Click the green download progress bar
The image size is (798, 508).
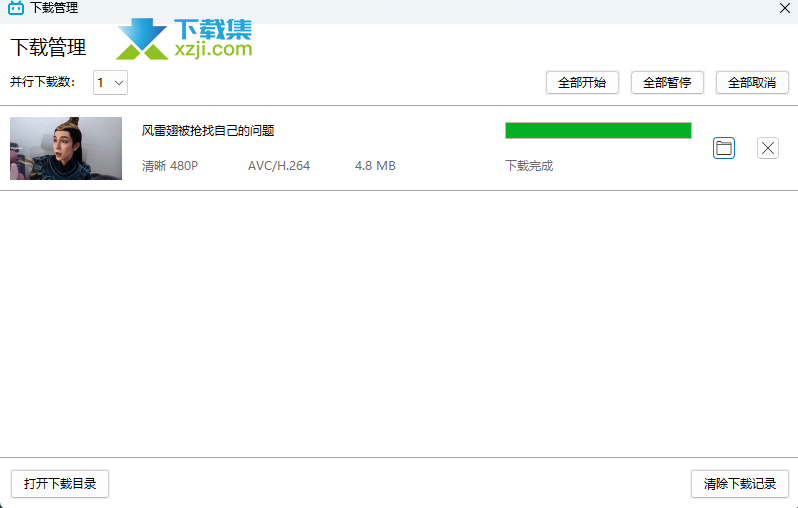(x=598, y=130)
